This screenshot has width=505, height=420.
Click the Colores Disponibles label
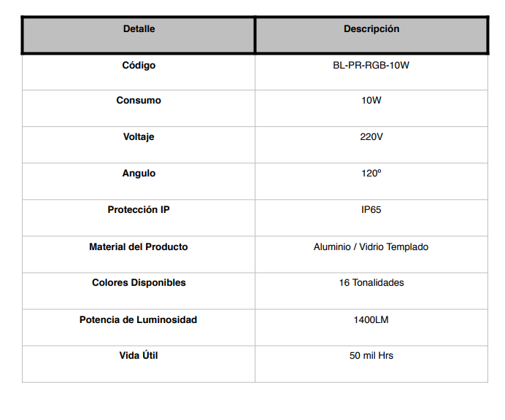click(139, 283)
